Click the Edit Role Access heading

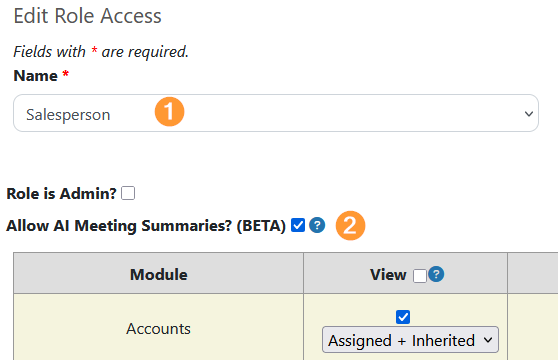pos(88,16)
